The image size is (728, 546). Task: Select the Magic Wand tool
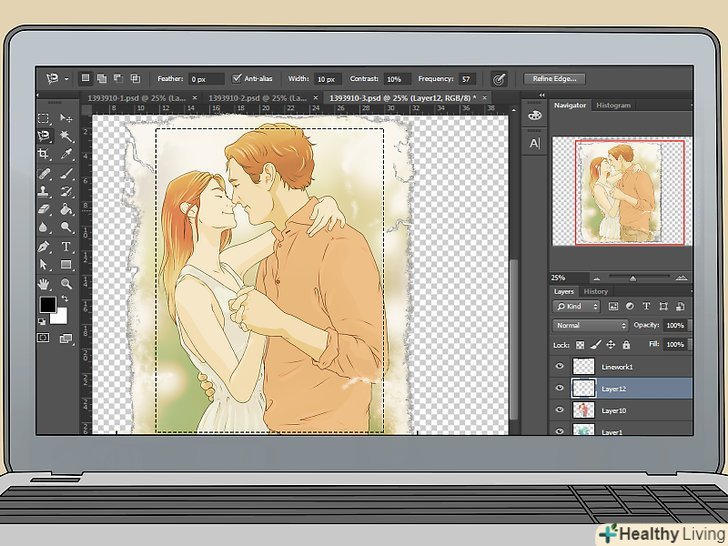[67, 136]
